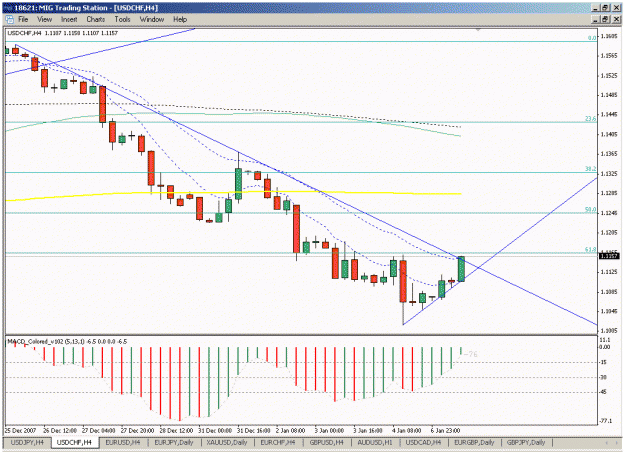Open the Charts menu
Viewport: 625px width, 452px height.
[x=96, y=19]
